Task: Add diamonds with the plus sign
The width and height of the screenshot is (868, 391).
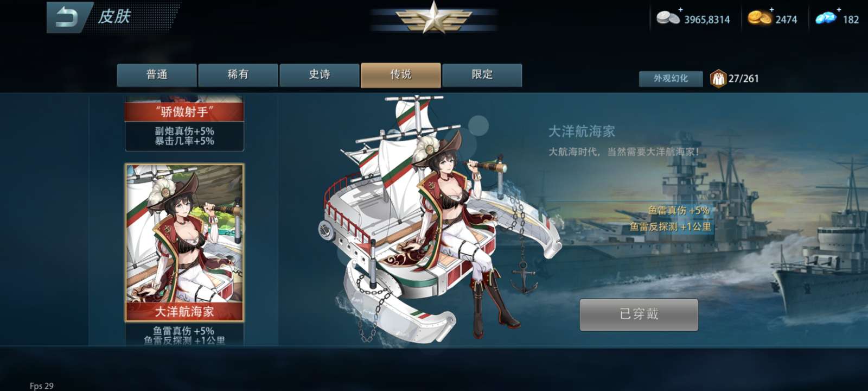Action: pos(838,9)
